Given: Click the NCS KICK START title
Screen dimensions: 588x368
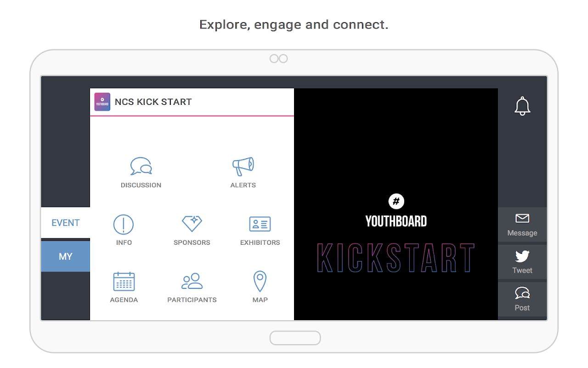Looking at the screenshot, I should click(x=153, y=102).
